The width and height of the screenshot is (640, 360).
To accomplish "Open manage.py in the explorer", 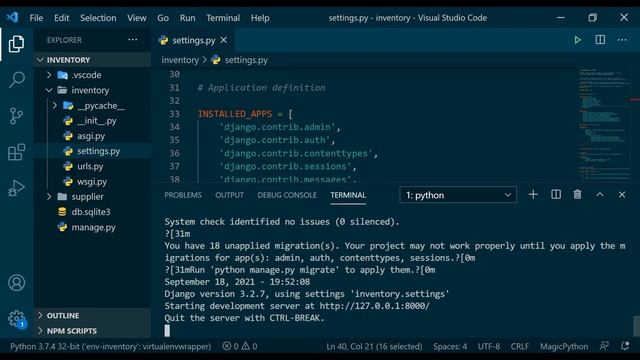I will 93,227.
